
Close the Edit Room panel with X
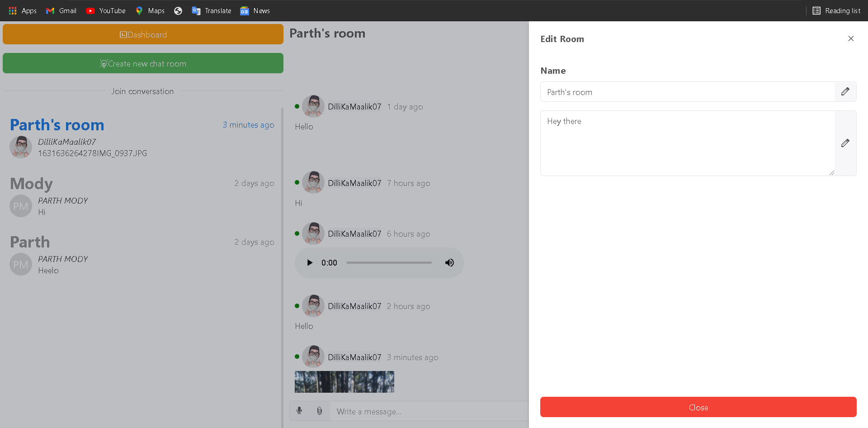851,38
